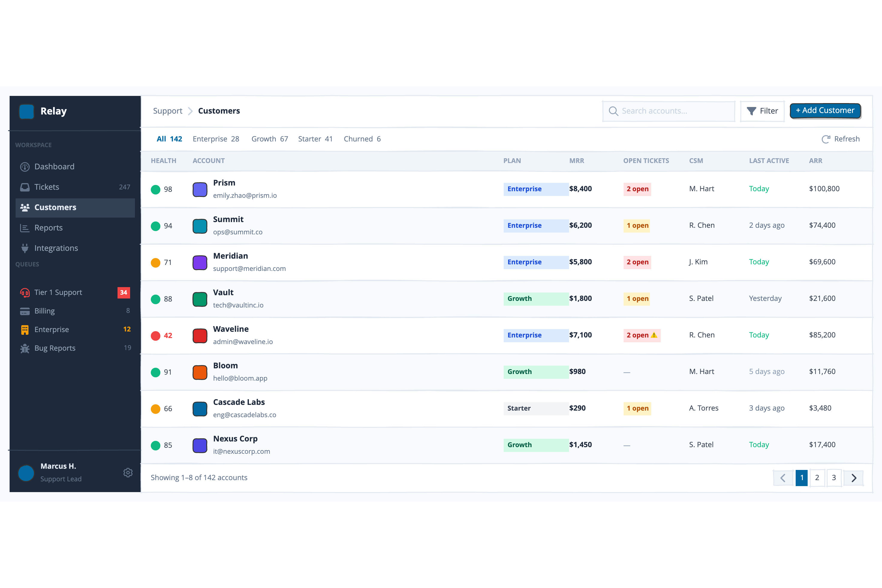The width and height of the screenshot is (882, 588).
Task: Click the Relay logo square
Action: (x=26, y=111)
